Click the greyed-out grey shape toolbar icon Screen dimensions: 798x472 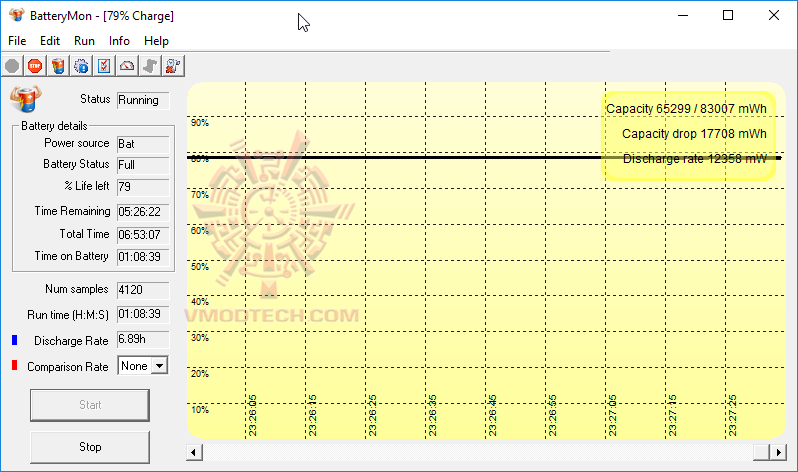click(x=150, y=66)
